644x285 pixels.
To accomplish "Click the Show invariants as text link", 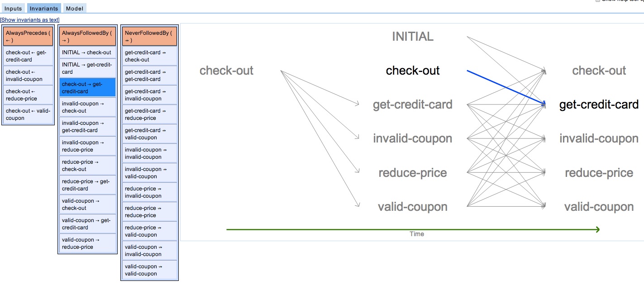I will click(30, 20).
